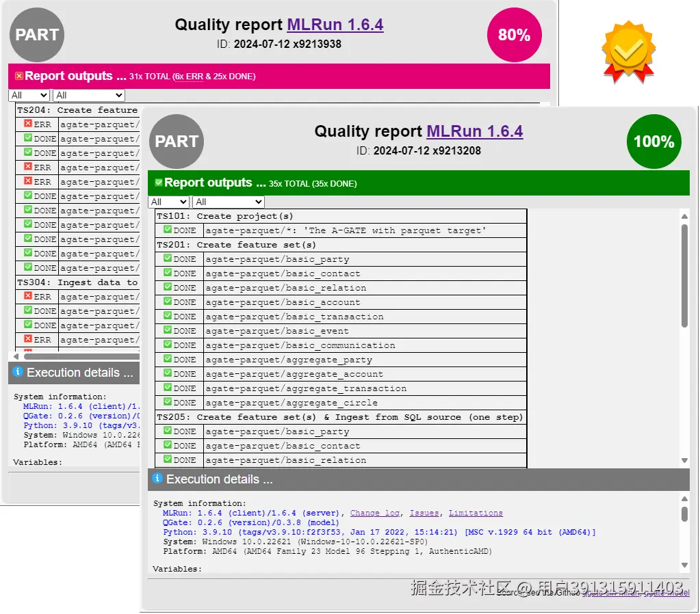Click the gold award ribbon badge

pos(629,52)
